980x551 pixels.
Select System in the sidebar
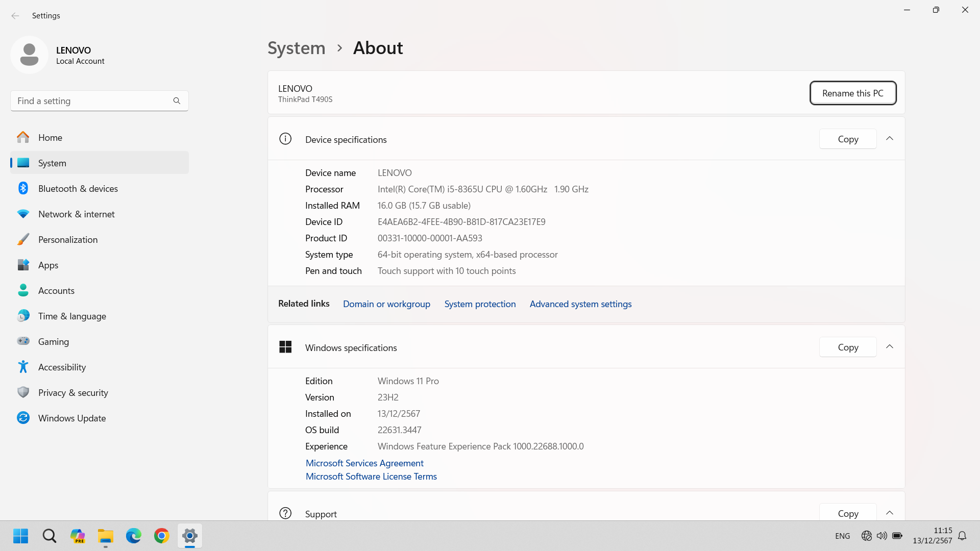point(100,163)
